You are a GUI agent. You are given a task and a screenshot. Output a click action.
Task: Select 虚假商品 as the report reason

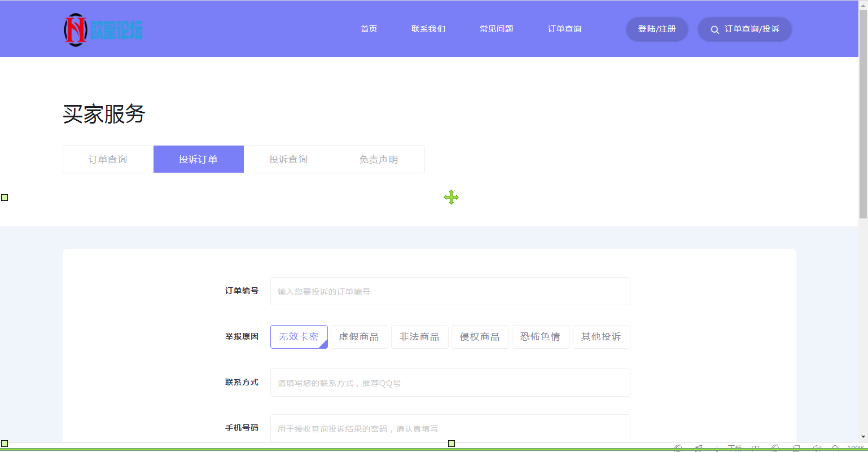360,336
